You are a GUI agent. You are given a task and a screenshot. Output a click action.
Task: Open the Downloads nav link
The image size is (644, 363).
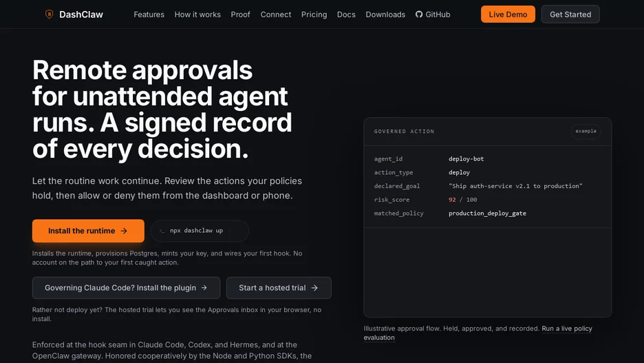point(385,14)
